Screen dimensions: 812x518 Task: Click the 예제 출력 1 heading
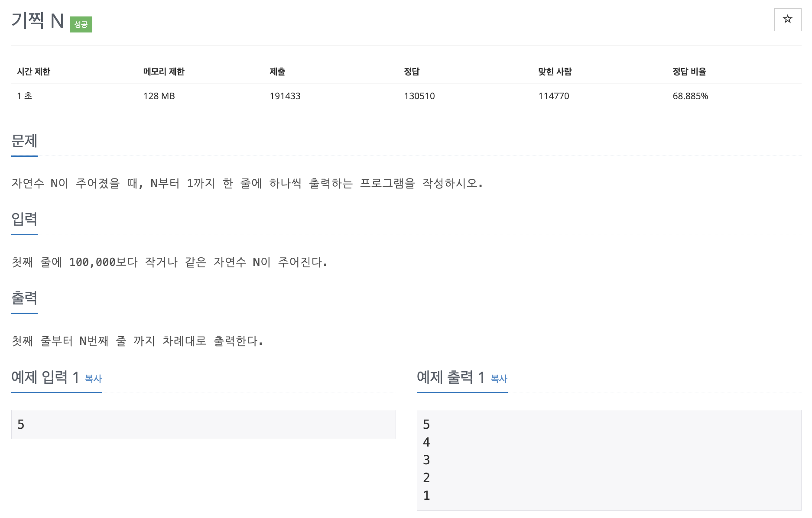[x=451, y=377]
